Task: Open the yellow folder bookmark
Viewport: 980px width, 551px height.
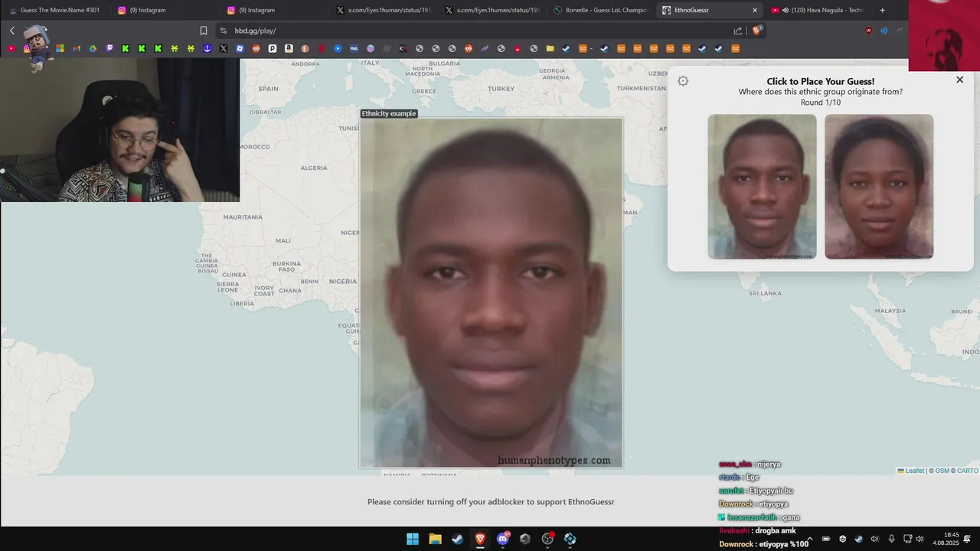Action: (550, 48)
